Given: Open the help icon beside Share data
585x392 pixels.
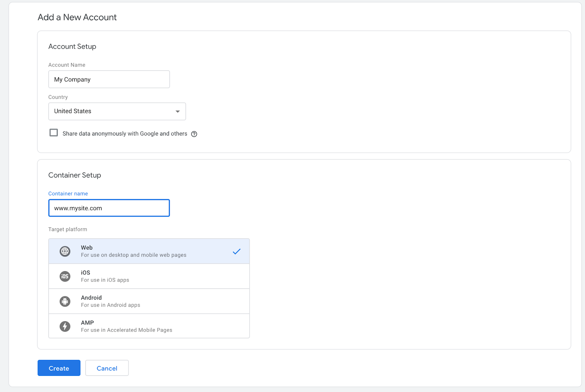Looking at the screenshot, I should pyautogui.click(x=194, y=134).
